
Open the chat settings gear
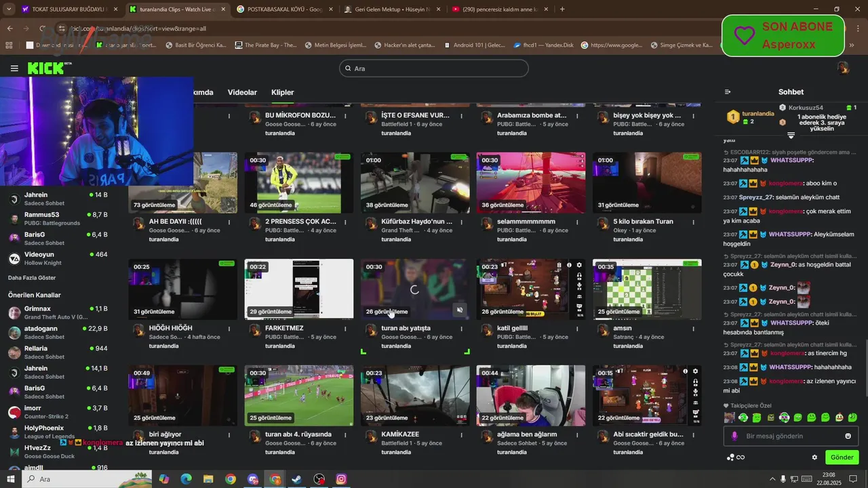pyautogui.click(x=814, y=457)
